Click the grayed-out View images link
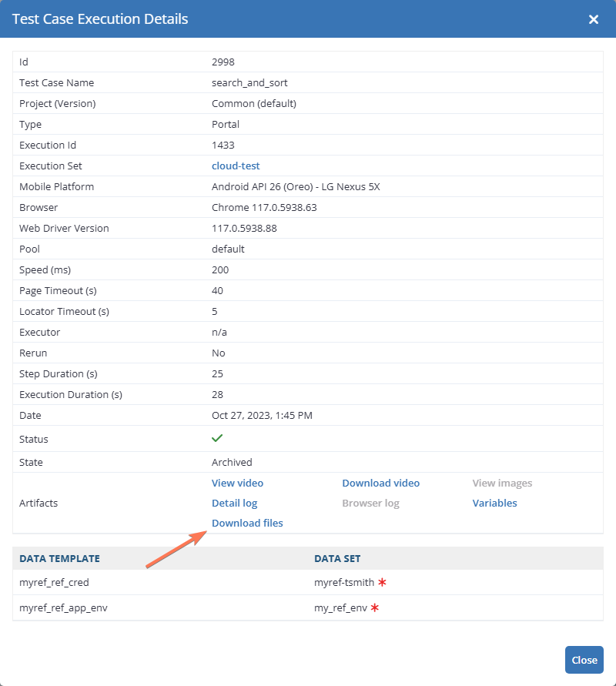This screenshot has width=616, height=686. [502, 483]
